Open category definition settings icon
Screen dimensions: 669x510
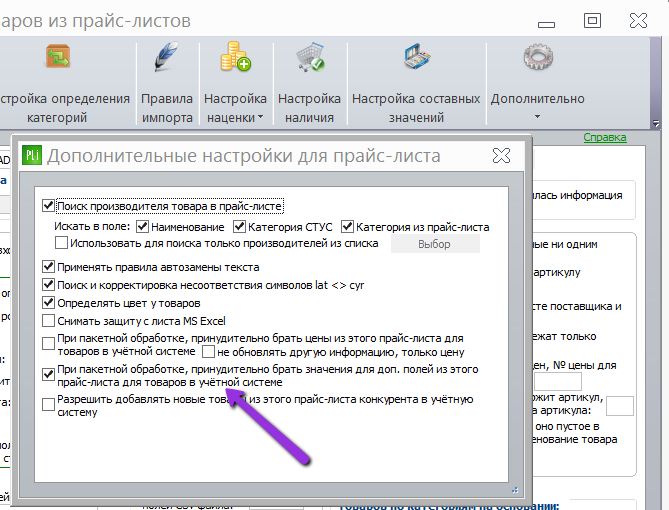[x=58, y=56]
